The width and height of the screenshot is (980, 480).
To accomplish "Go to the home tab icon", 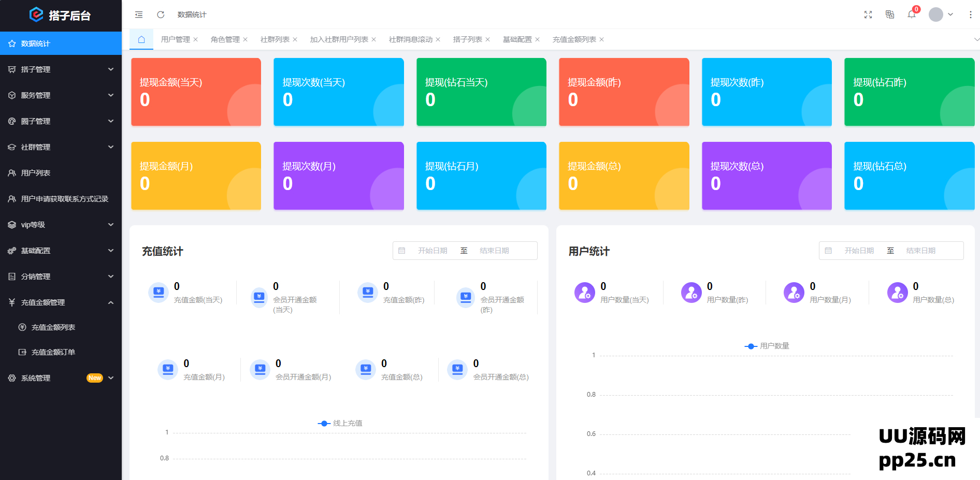I will (x=141, y=39).
